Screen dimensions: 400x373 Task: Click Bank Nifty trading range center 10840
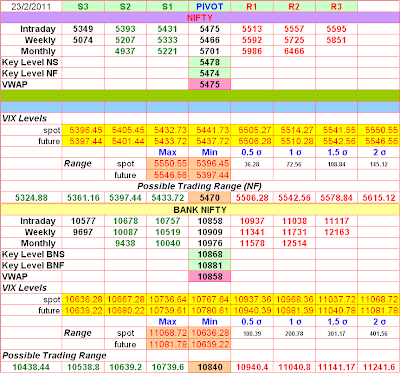coord(210,367)
